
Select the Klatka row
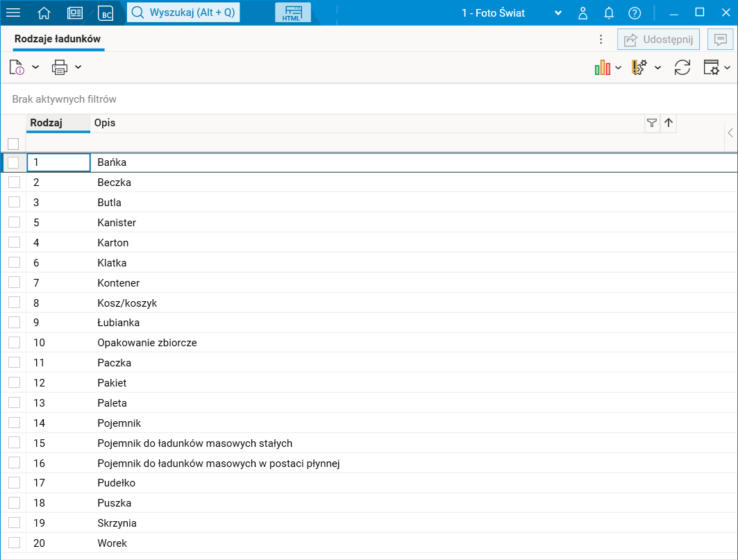click(x=369, y=262)
